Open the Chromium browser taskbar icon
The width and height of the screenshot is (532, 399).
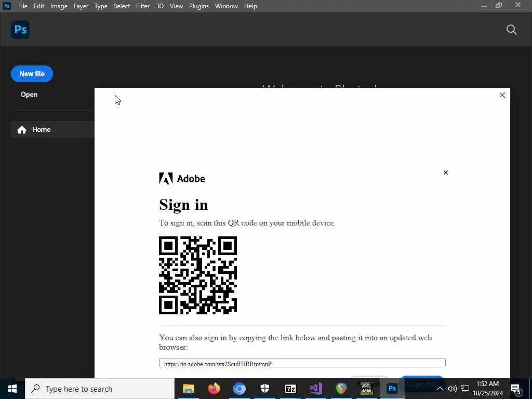239,389
